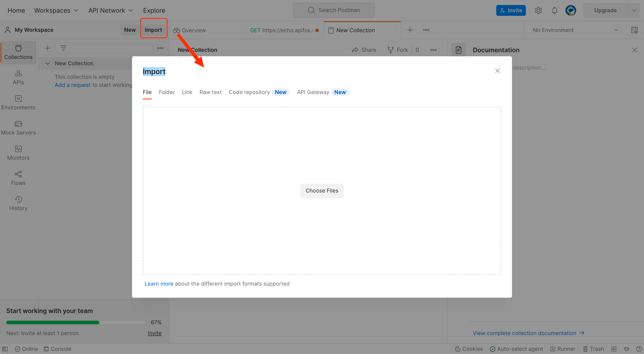Open the Bootcamp icon in status bar
Screen dimensions: 644x354
pyautogui.click(x=627, y=349)
